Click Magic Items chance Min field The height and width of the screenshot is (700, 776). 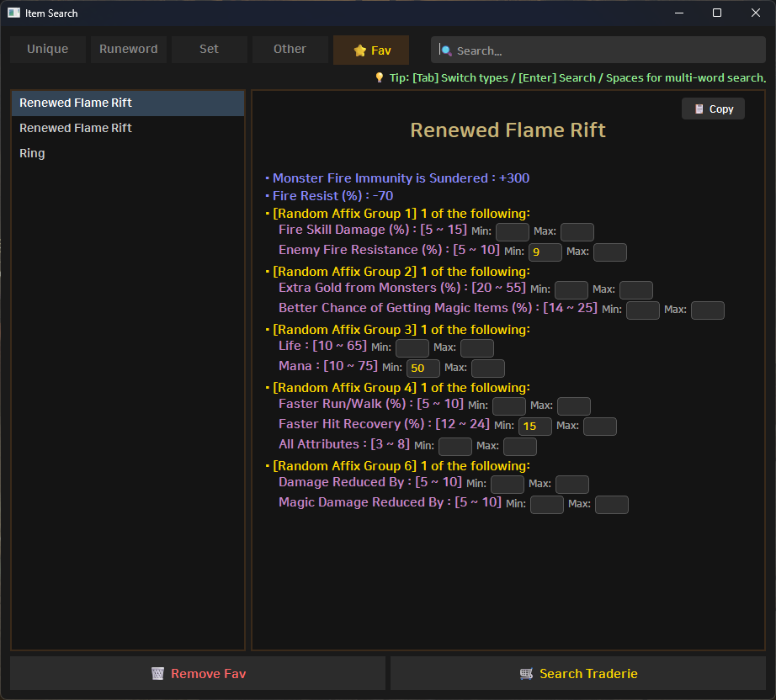point(642,310)
